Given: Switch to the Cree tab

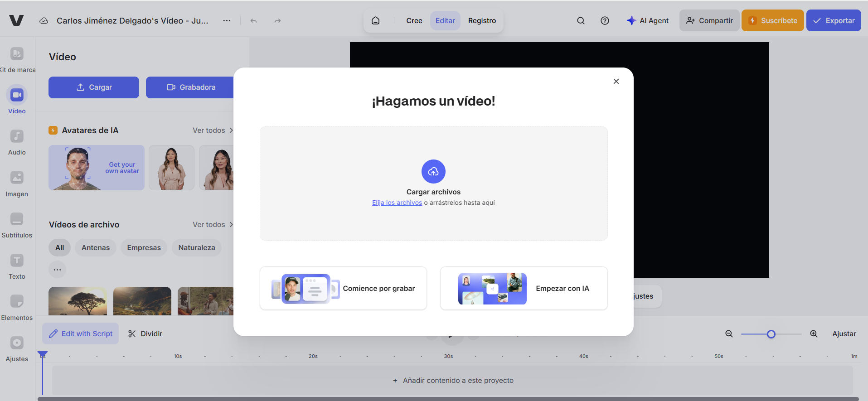Looking at the screenshot, I should click(414, 21).
